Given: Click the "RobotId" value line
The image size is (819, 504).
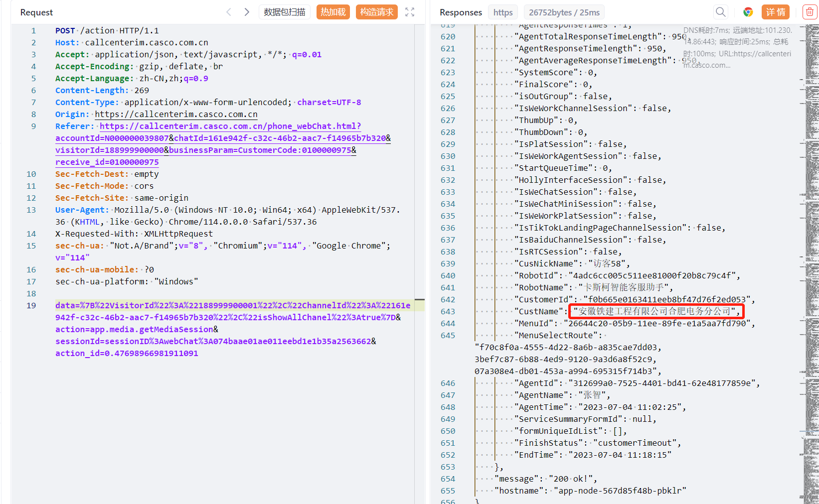Looking at the screenshot, I should point(627,275).
